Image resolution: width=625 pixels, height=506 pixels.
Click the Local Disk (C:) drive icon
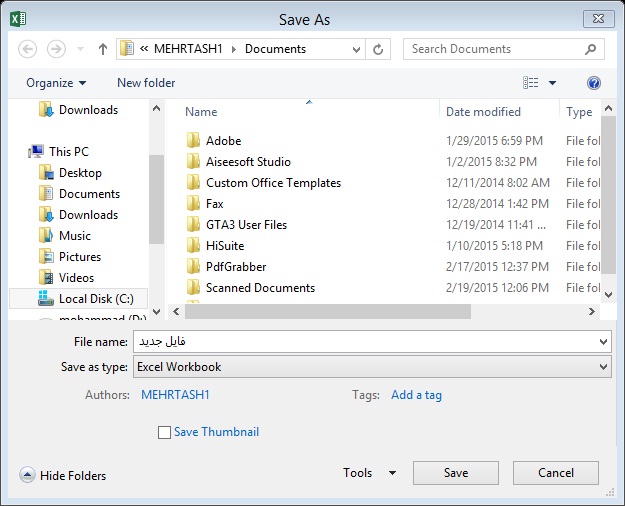click(46, 298)
